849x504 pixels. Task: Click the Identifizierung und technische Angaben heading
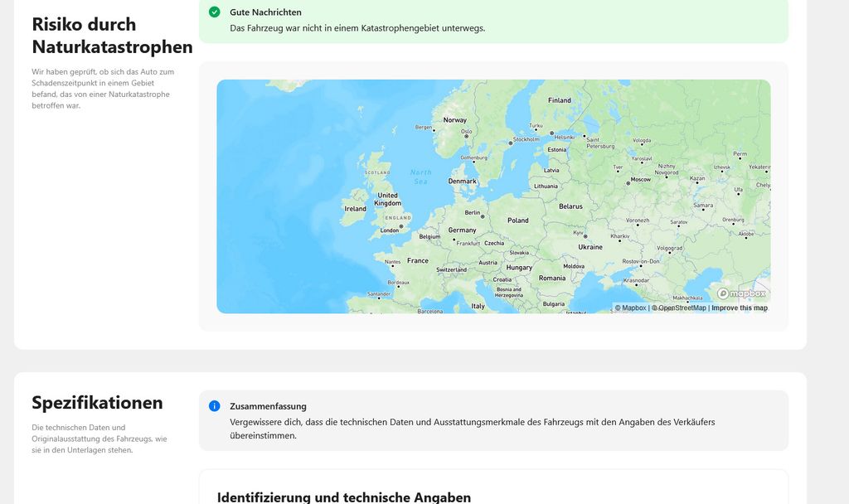[344, 497]
